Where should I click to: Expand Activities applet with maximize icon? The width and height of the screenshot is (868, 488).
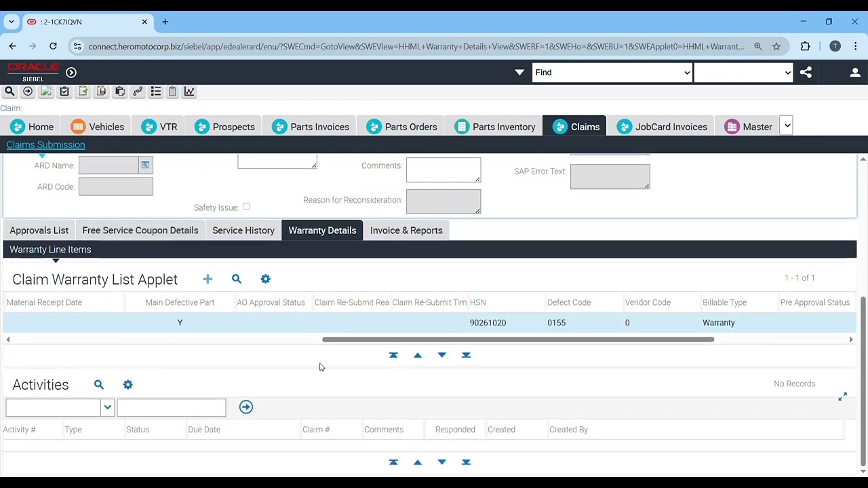(x=842, y=396)
